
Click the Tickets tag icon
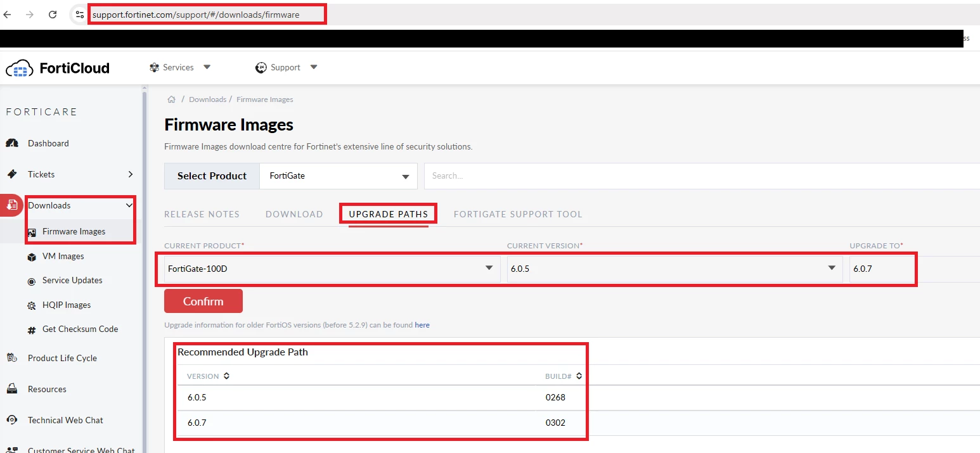coord(12,174)
